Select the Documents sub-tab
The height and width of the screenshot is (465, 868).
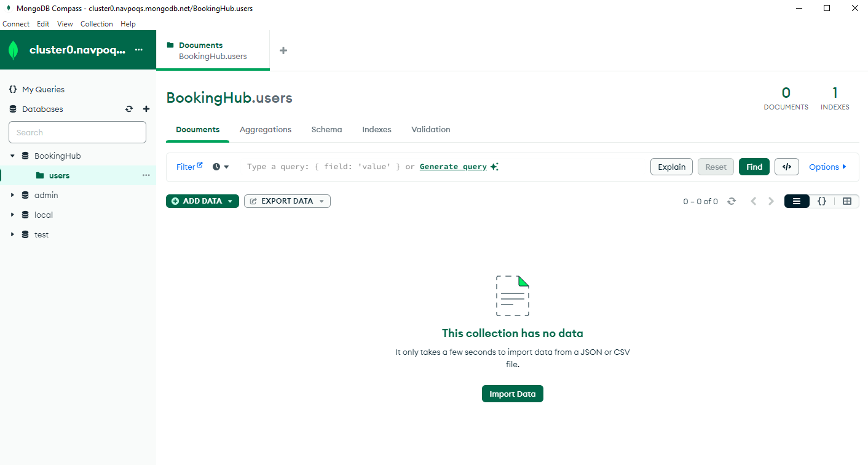(x=197, y=130)
